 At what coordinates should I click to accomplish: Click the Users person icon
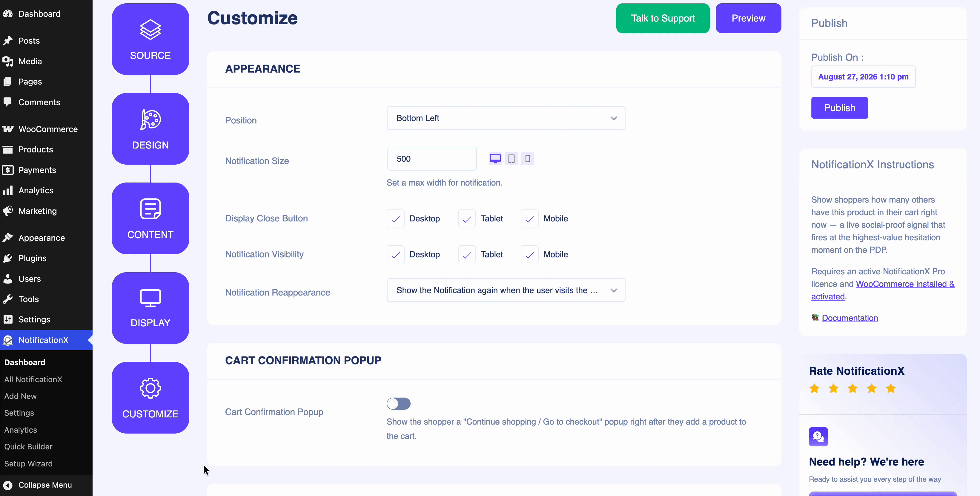8,279
